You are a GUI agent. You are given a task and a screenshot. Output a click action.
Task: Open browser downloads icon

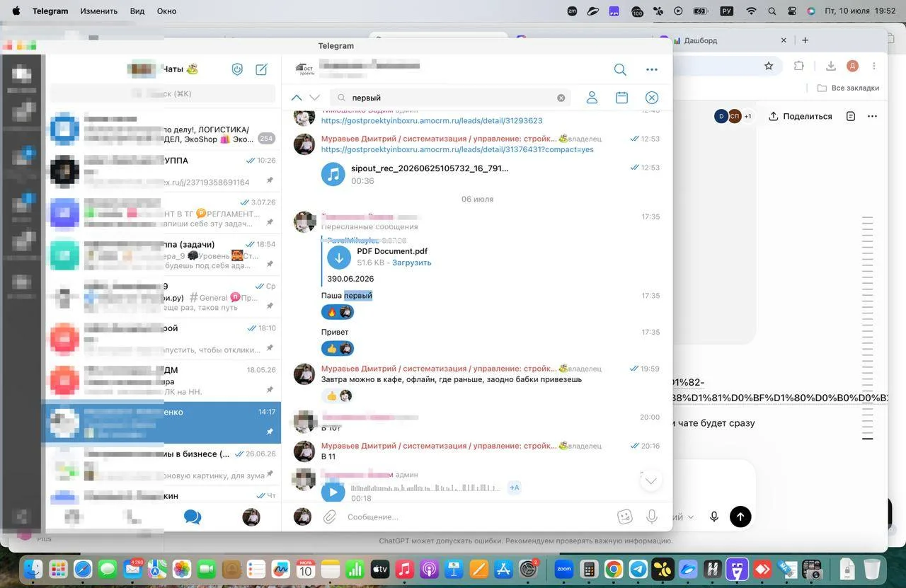click(831, 66)
